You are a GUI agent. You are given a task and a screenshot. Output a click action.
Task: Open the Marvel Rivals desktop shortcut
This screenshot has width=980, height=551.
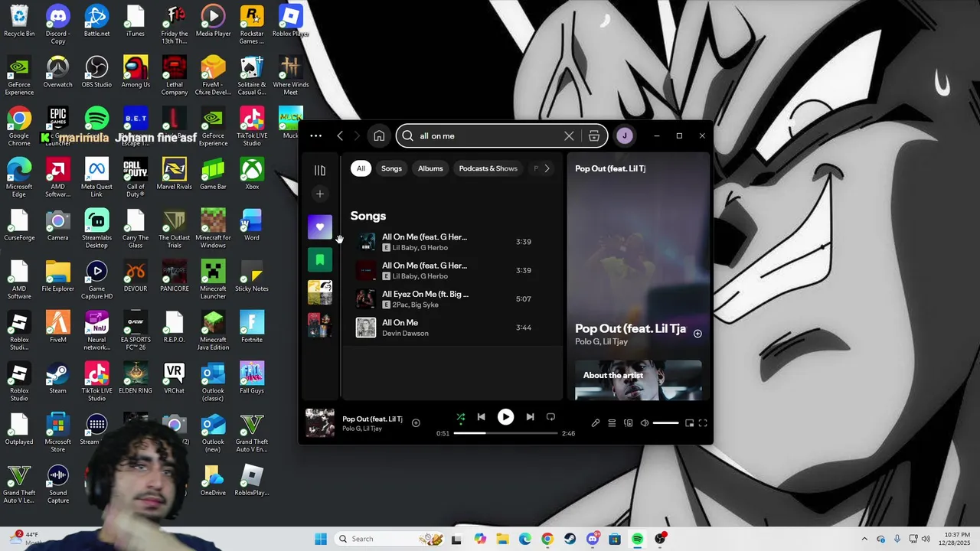175,174
